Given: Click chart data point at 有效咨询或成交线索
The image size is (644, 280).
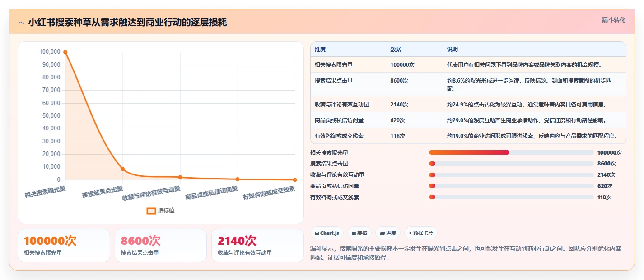Looking at the screenshot, I should [x=295, y=180].
